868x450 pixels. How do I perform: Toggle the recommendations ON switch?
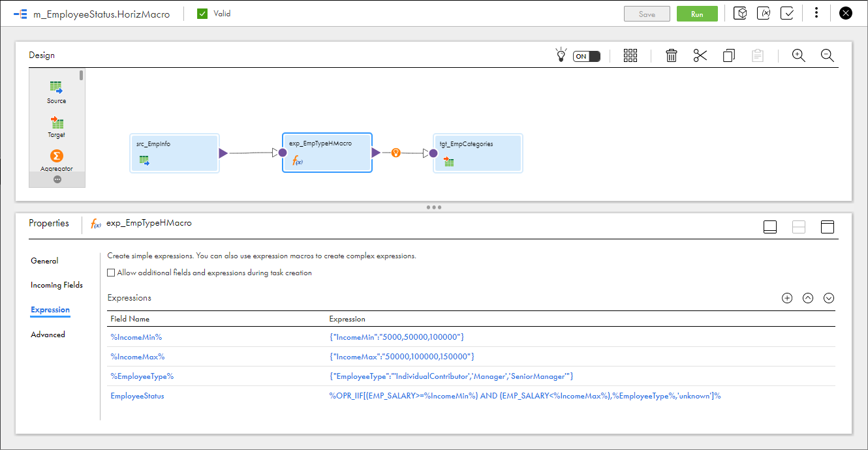pos(586,56)
